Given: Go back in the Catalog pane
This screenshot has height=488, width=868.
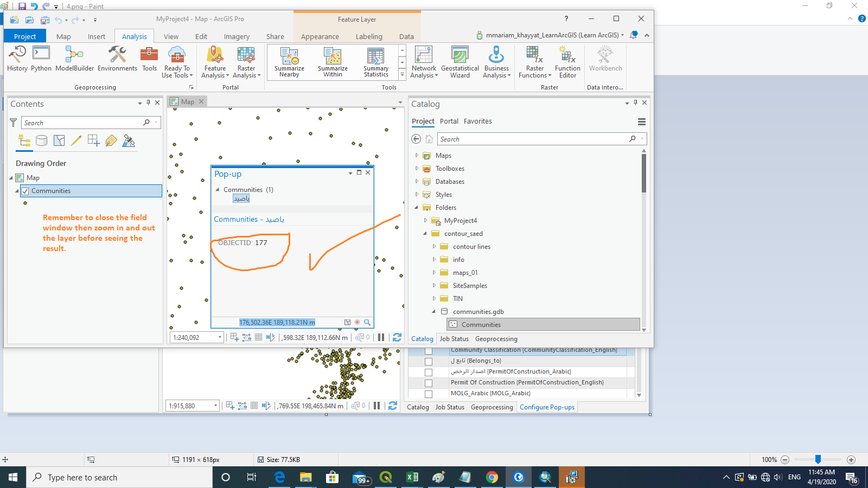Looking at the screenshot, I should [x=416, y=139].
